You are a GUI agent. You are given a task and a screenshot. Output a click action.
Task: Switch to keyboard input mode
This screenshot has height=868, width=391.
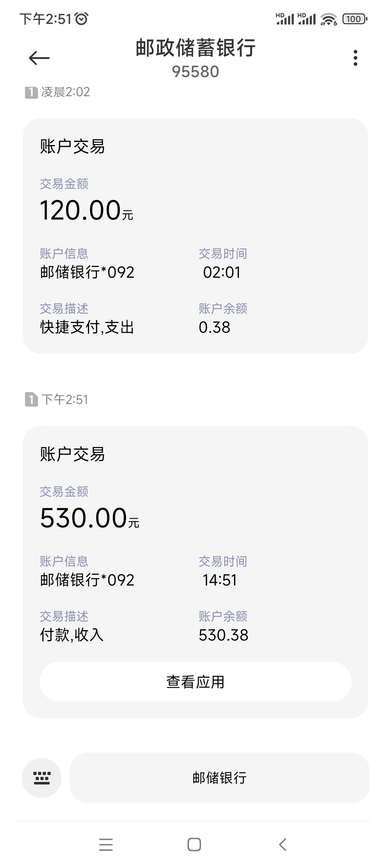(42, 778)
